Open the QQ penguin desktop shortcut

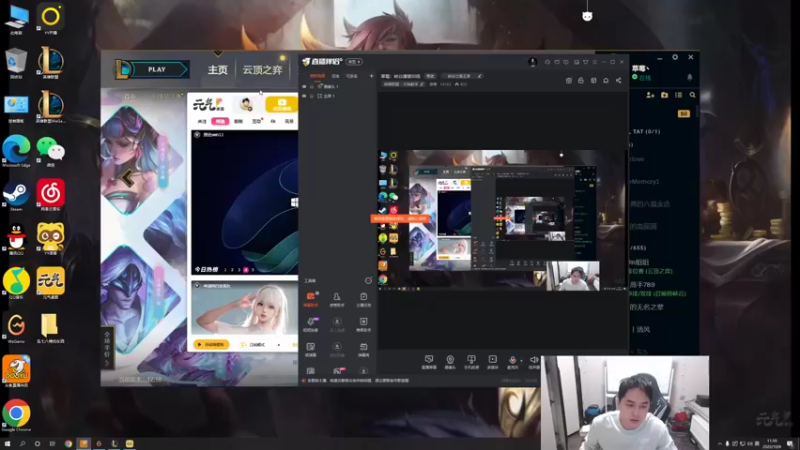click(x=16, y=238)
